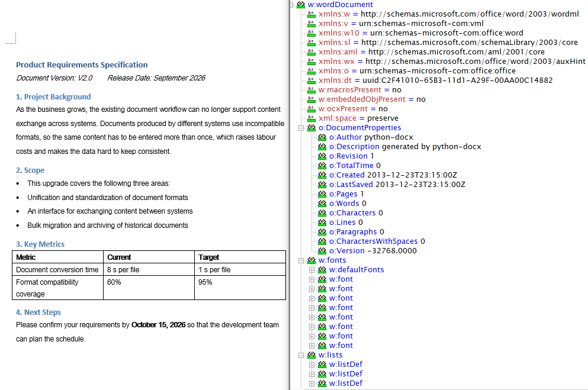The width and height of the screenshot is (588, 390).
Task: Click the o:DocumentProperties element icon
Action: [311, 128]
